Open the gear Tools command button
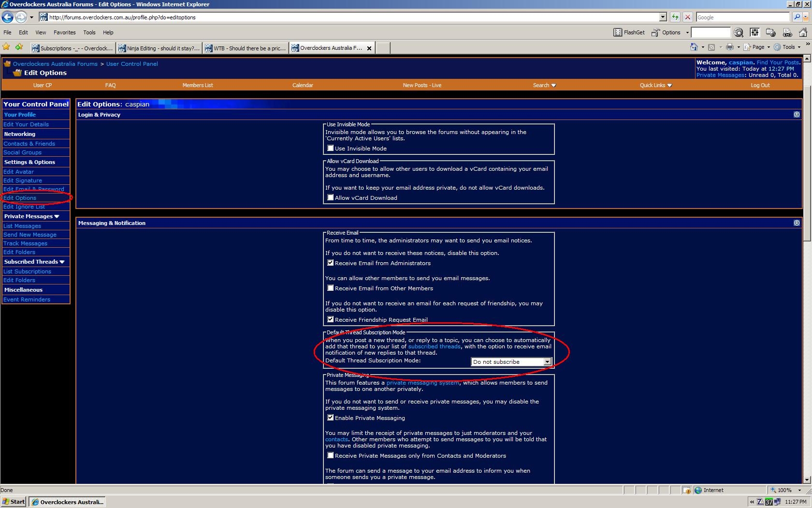812x508 pixels. [787, 47]
